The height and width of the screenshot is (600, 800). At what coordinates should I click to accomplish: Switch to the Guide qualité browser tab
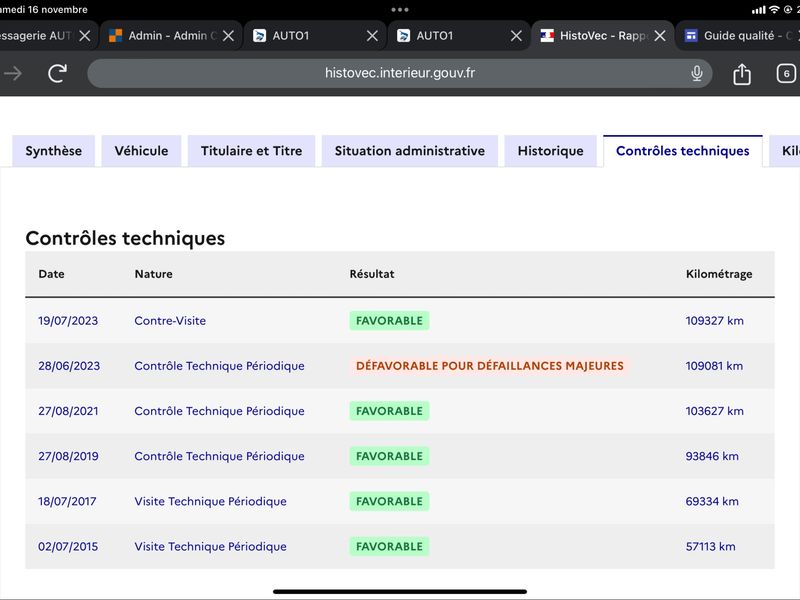click(739, 36)
